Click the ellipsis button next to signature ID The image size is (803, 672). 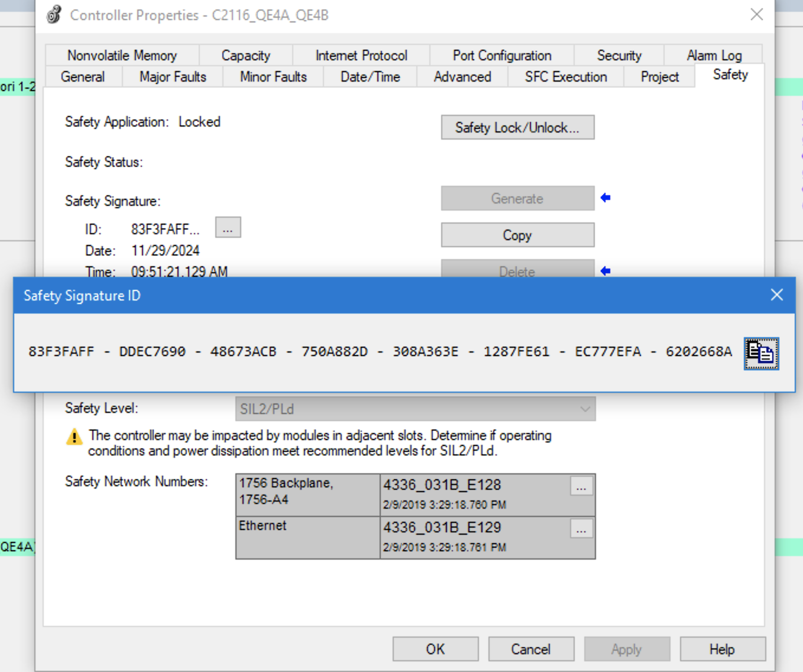click(228, 228)
